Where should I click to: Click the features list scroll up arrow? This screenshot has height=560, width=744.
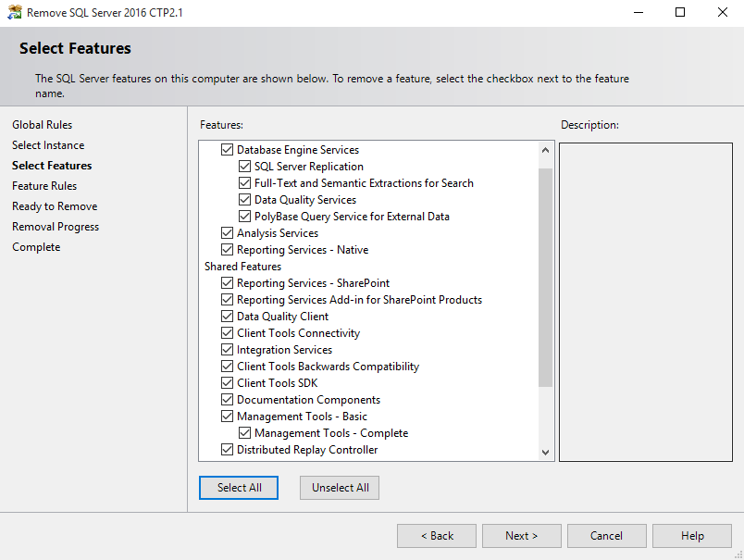tap(545, 151)
